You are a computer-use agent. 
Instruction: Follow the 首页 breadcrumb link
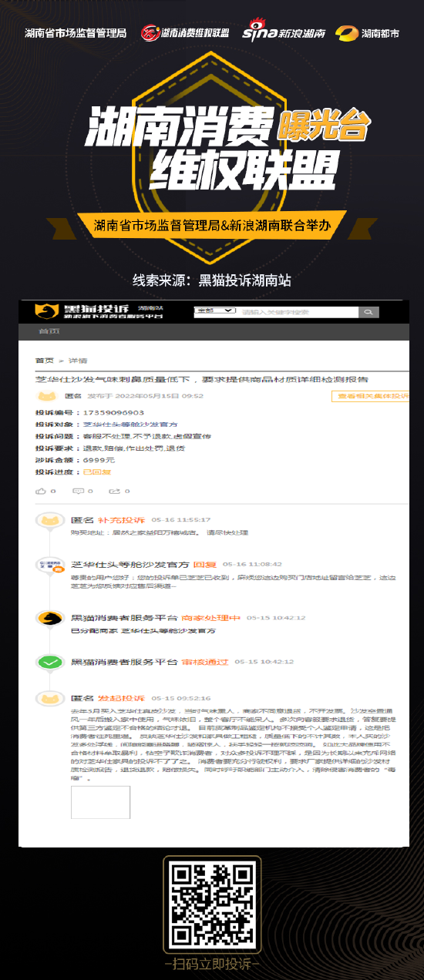(44, 360)
